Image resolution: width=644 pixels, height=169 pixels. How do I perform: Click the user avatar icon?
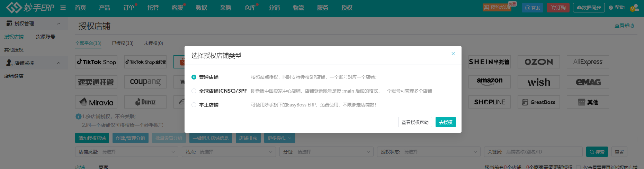(634, 8)
